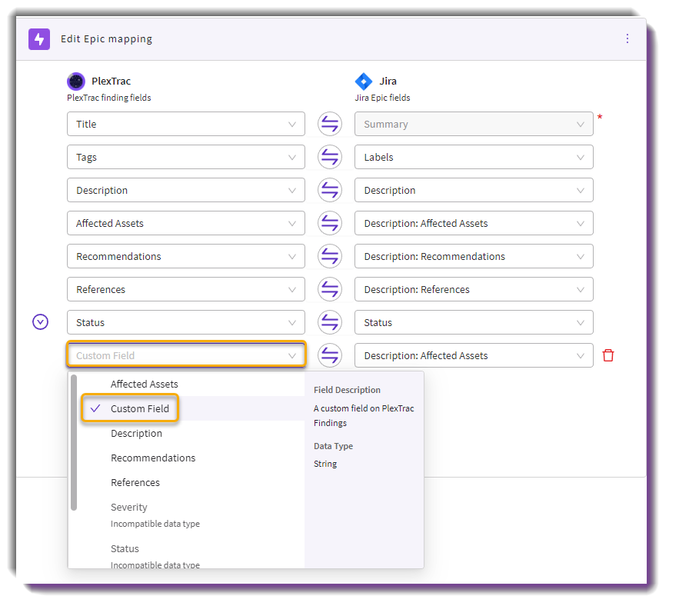This screenshot has height=616, width=679.
Task: Toggle sync direction for Tags row
Action: click(330, 157)
